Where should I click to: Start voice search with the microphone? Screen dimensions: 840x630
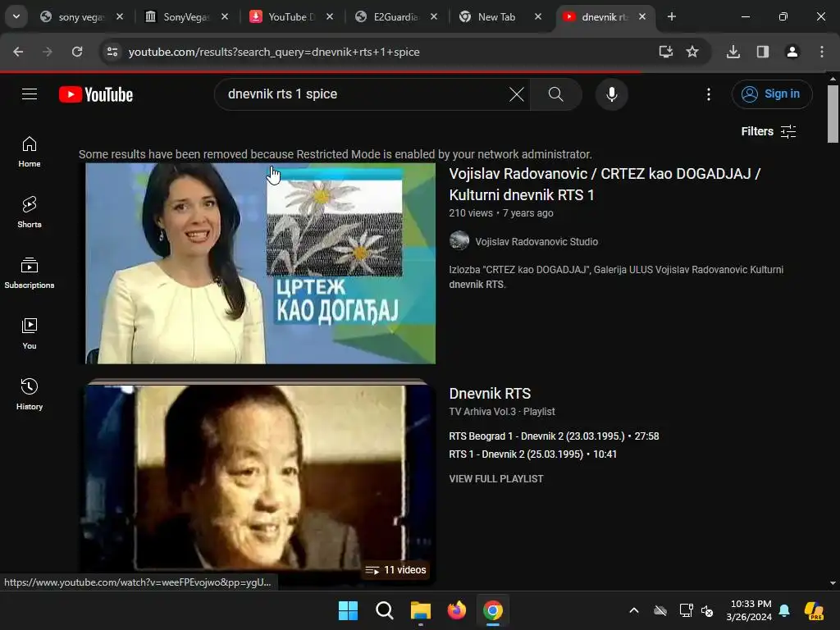click(611, 94)
